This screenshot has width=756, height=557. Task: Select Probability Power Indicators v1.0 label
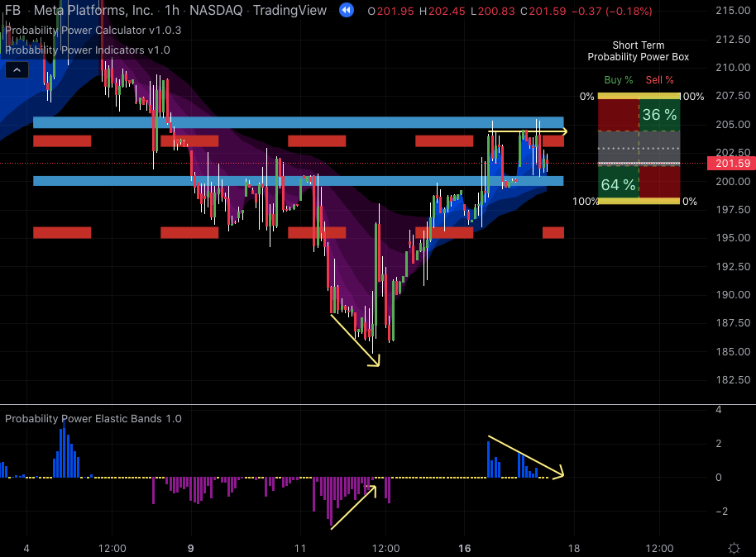click(87, 50)
